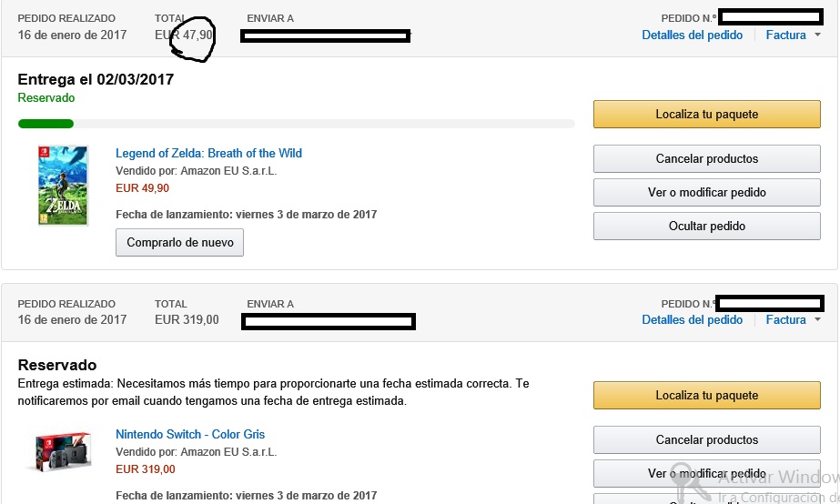Screen dimensions: 840x504
Task: Click the green delivery progress bar
Action: click(46, 124)
